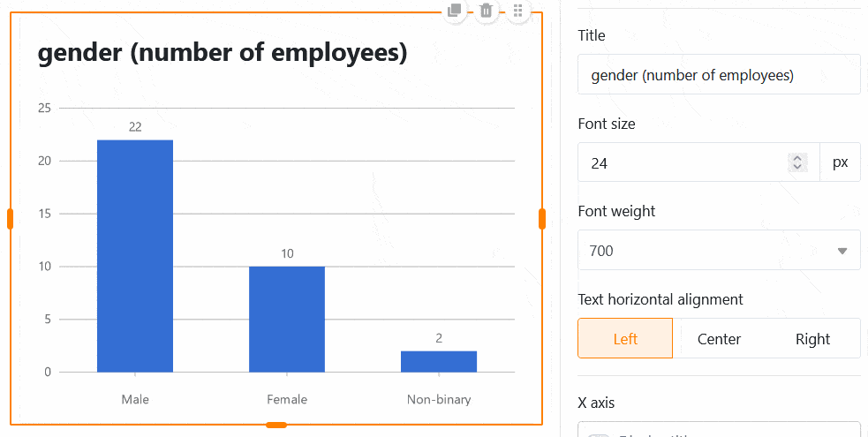Click the bottom orange resize handle
Viewport: 868px width, 437px height.
click(276, 426)
